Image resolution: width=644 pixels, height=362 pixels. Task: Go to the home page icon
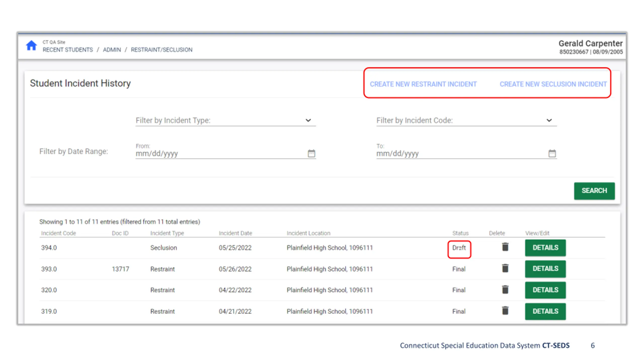click(x=31, y=46)
